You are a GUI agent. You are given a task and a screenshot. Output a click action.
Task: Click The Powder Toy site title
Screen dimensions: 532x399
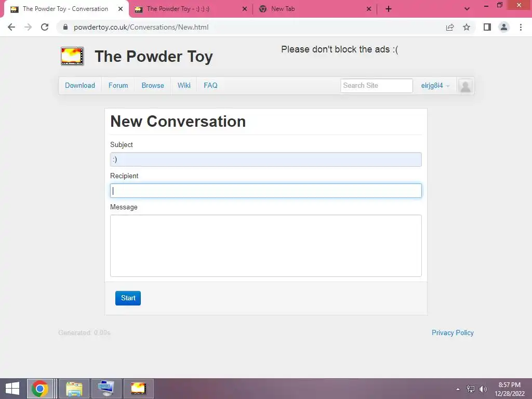[154, 56]
